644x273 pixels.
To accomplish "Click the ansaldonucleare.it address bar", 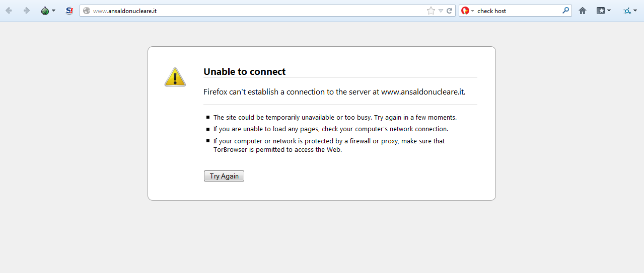I will tap(252, 11).
